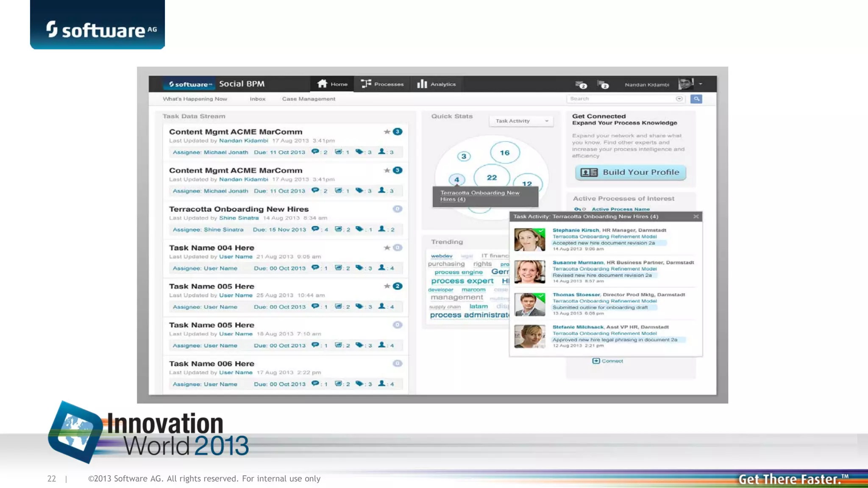Open messages notification icon in header
868x488 pixels.
tap(581, 85)
